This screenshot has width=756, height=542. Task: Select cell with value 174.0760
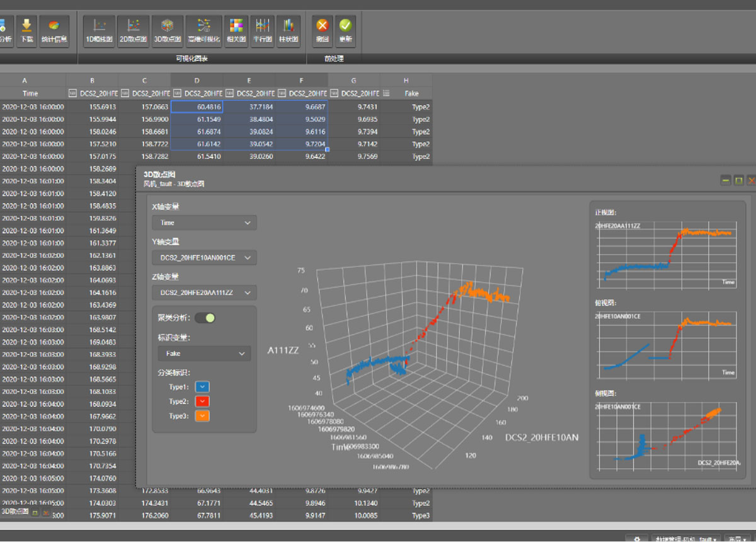tap(92, 478)
